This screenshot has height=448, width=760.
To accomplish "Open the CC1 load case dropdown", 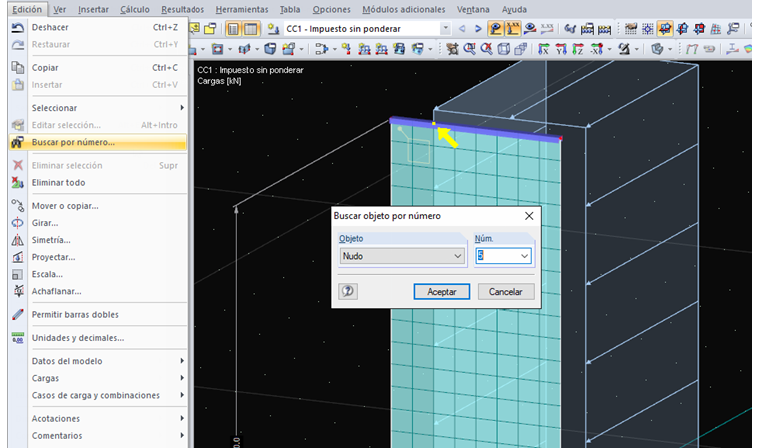I will 445,29.
